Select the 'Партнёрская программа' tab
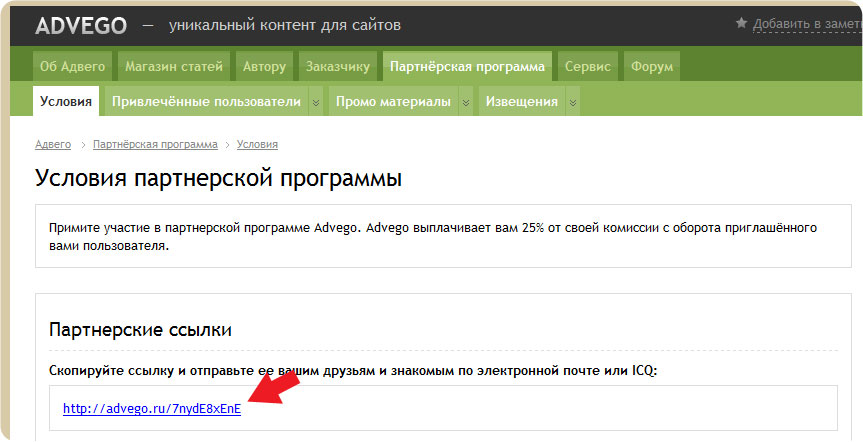 tap(467, 67)
